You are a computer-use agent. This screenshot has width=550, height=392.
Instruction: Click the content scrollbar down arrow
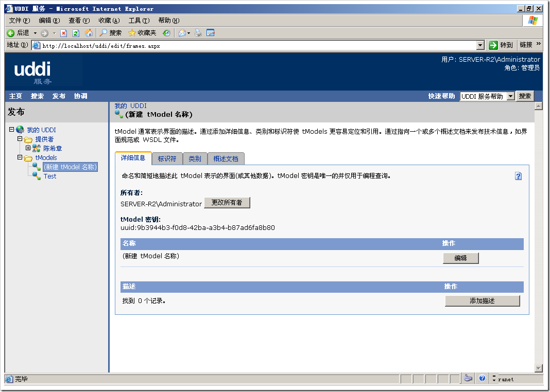539,368
